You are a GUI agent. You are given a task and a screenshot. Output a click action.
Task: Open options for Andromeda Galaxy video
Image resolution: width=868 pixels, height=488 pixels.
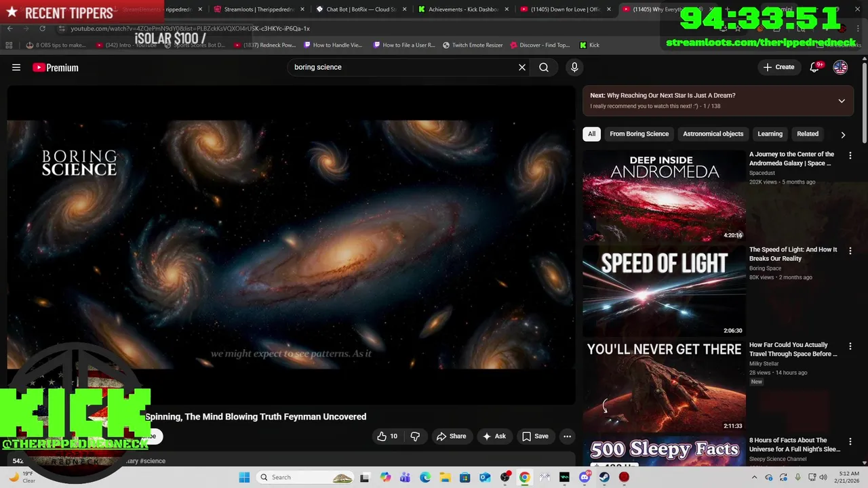[x=850, y=155]
